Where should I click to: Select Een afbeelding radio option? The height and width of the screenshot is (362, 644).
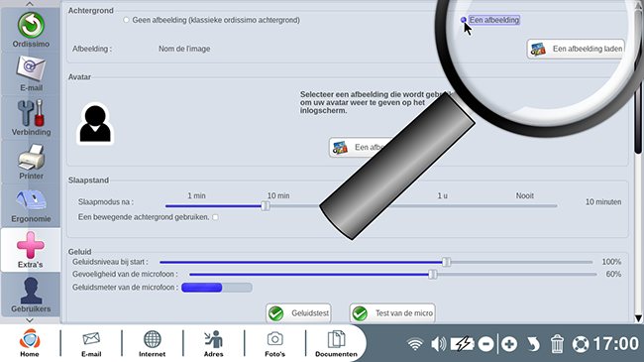(x=464, y=20)
